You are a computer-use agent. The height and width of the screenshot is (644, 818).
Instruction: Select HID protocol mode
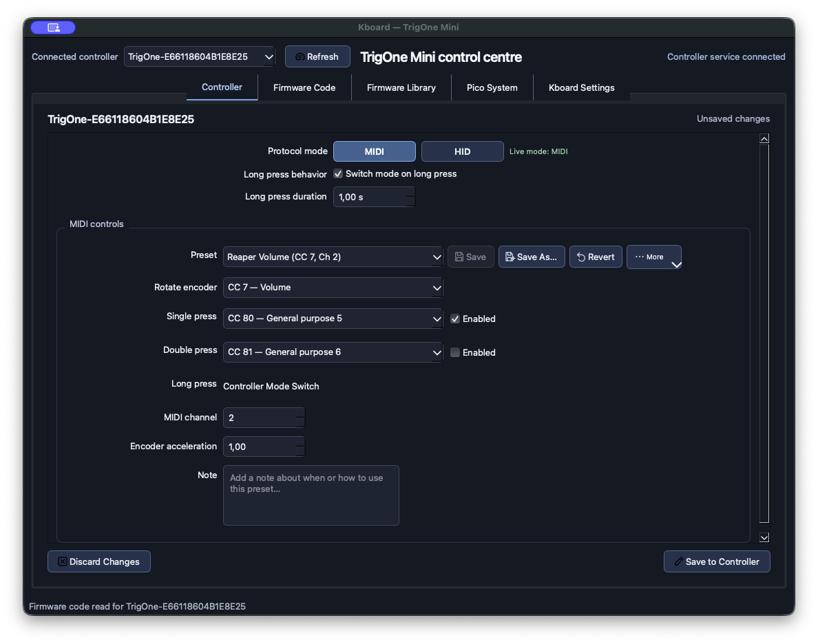pos(462,151)
